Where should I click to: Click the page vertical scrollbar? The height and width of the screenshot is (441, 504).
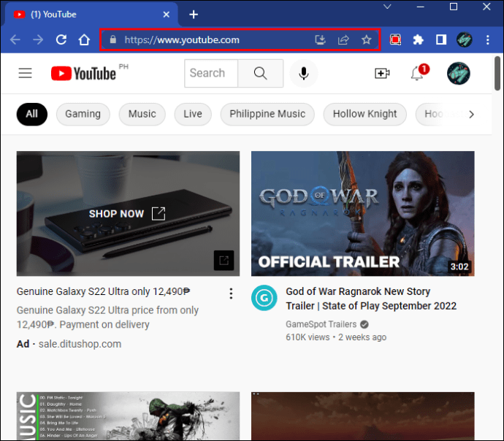point(497,73)
